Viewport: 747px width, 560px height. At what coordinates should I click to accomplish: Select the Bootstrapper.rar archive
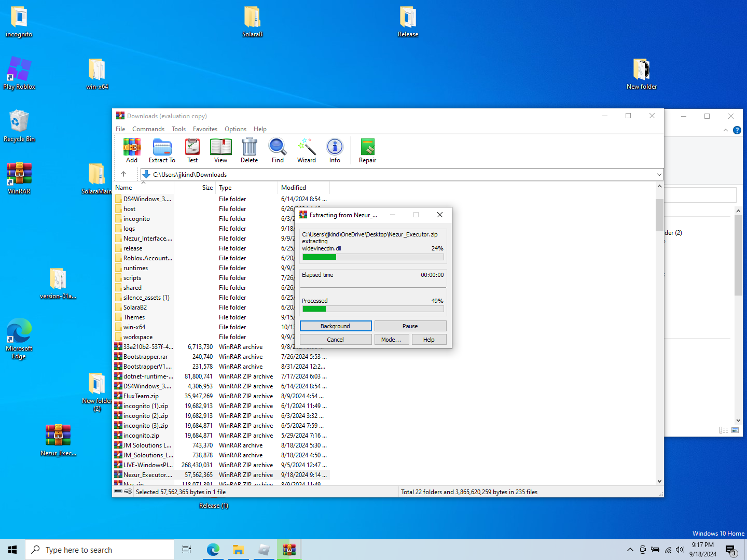click(145, 357)
